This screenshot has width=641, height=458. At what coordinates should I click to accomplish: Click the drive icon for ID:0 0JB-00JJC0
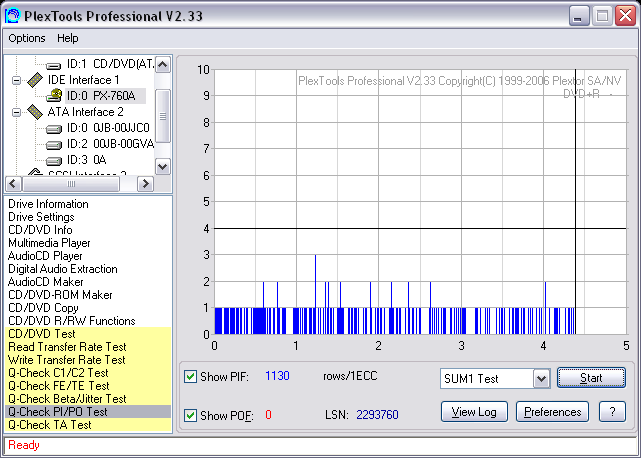pos(54,129)
